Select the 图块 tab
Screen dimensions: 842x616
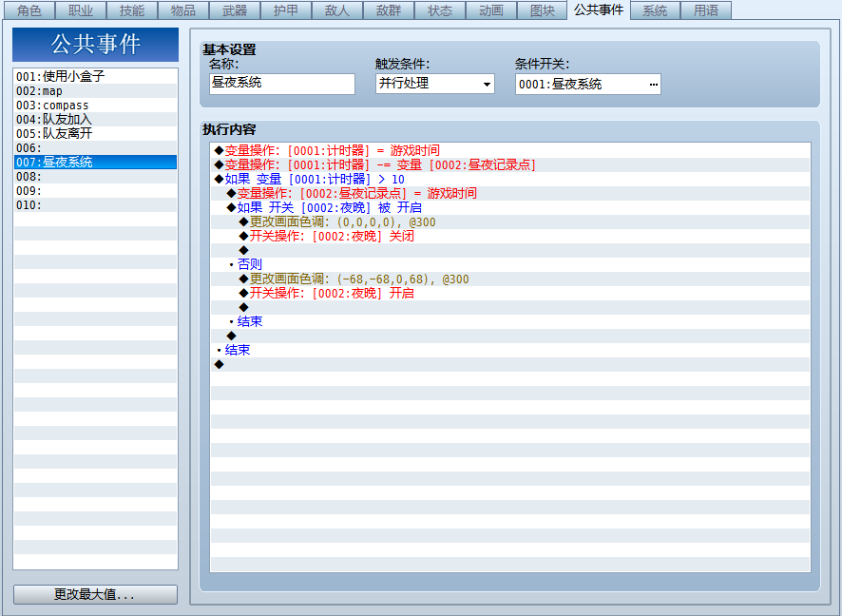543,10
